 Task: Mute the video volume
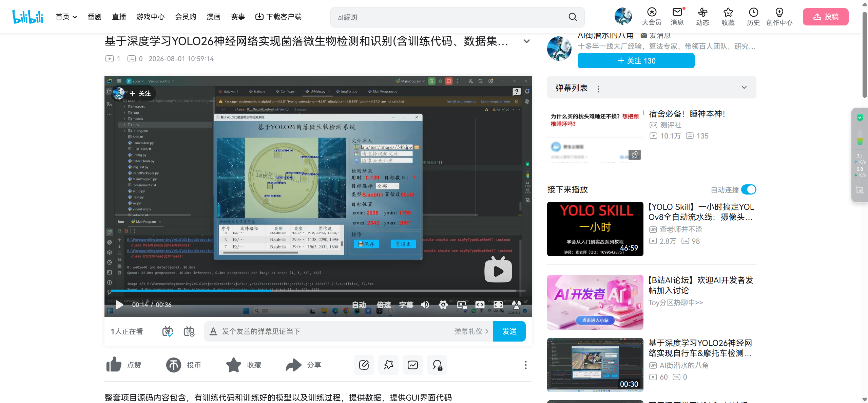pyautogui.click(x=425, y=305)
